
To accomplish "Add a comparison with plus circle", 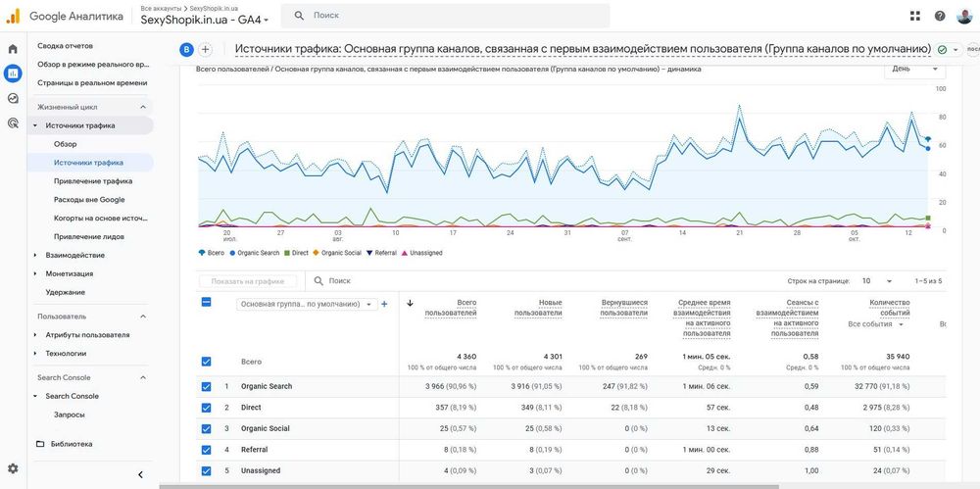I will point(205,49).
